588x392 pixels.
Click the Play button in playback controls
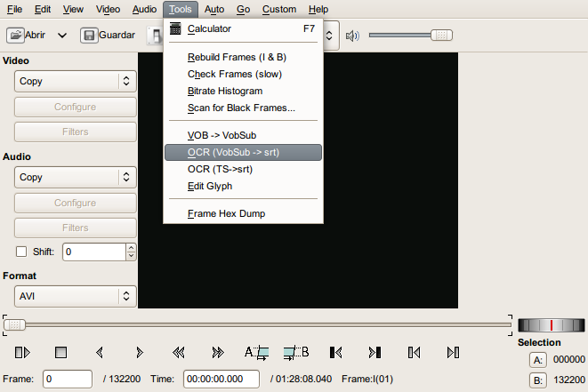tap(23, 352)
